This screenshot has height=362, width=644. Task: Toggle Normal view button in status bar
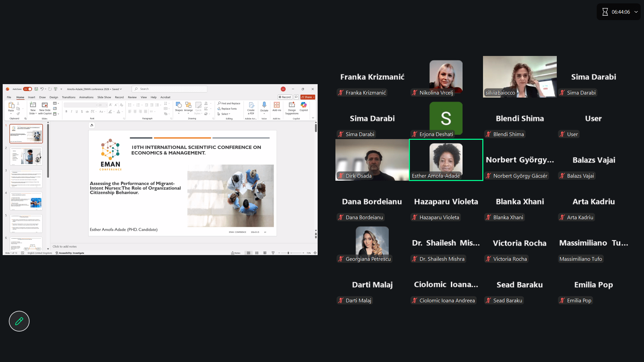click(x=249, y=253)
